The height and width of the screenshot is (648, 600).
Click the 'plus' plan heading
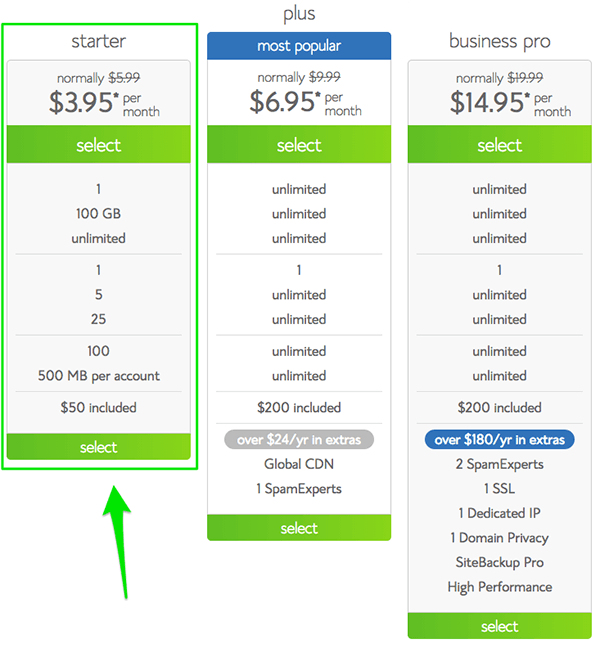coord(299,14)
